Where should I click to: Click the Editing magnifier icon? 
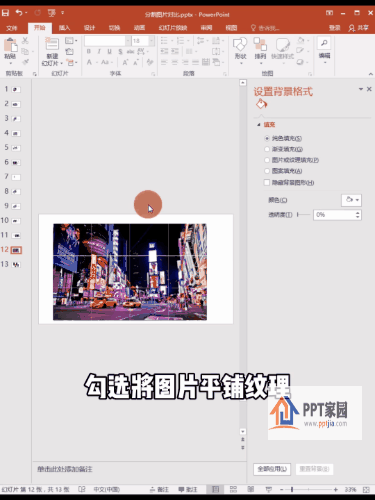[x=324, y=44]
